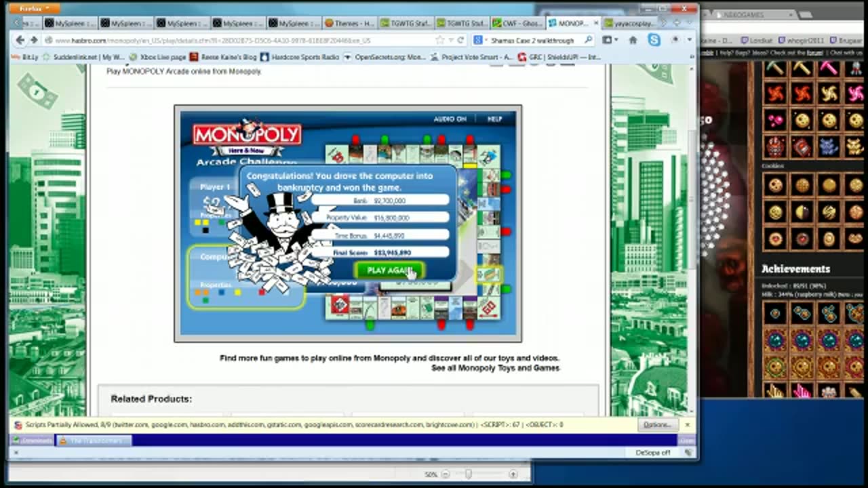This screenshot has height=488, width=868.
Task: Click the Monopoly logo in the game
Action: [x=247, y=136]
